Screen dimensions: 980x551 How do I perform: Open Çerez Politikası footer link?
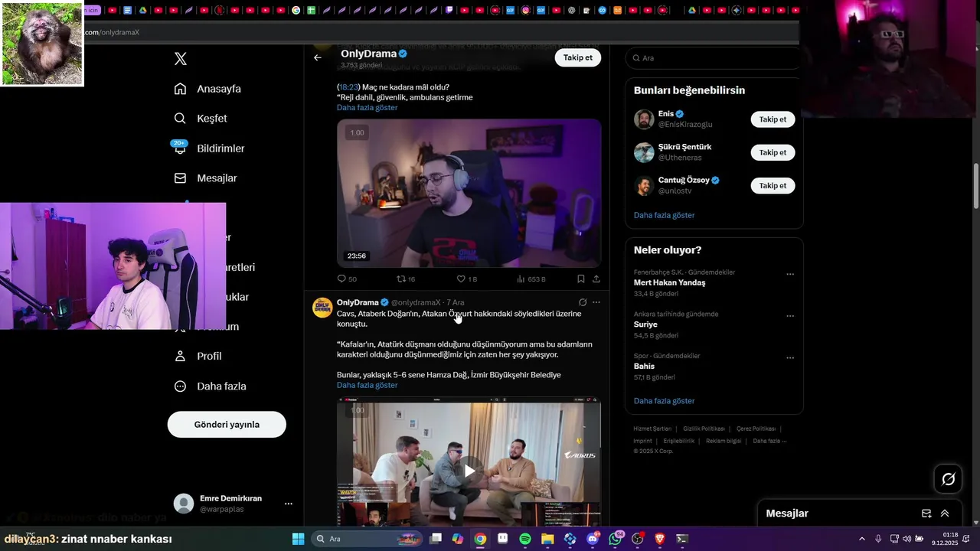tap(756, 429)
